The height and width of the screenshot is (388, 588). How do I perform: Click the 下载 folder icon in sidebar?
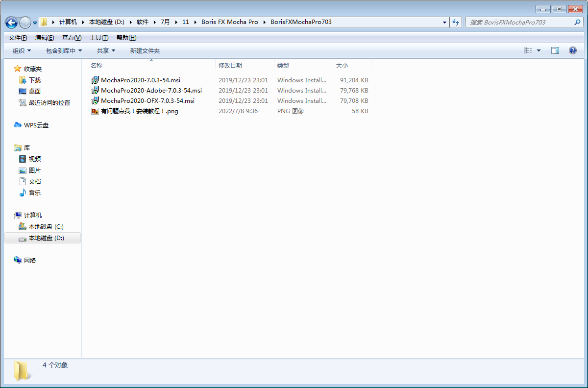click(x=23, y=80)
